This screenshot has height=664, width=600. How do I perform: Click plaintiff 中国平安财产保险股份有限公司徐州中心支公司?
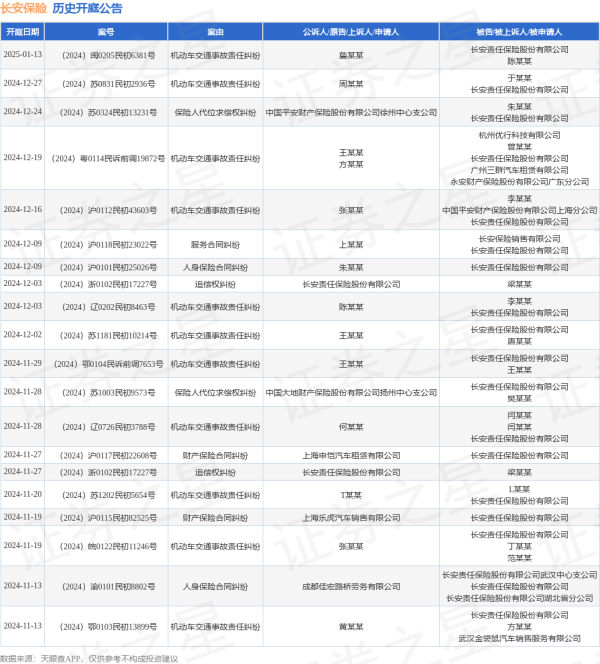(x=351, y=113)
